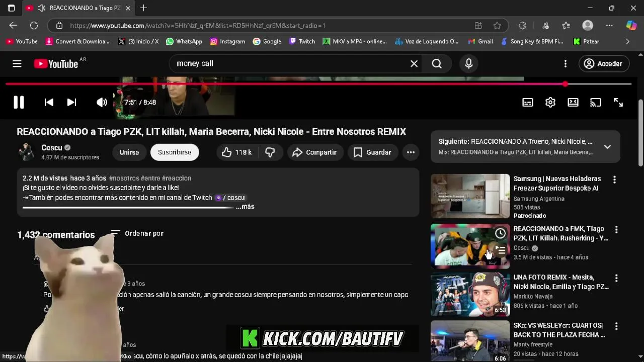Skip to the next video in the player

(x=71, y=102)
